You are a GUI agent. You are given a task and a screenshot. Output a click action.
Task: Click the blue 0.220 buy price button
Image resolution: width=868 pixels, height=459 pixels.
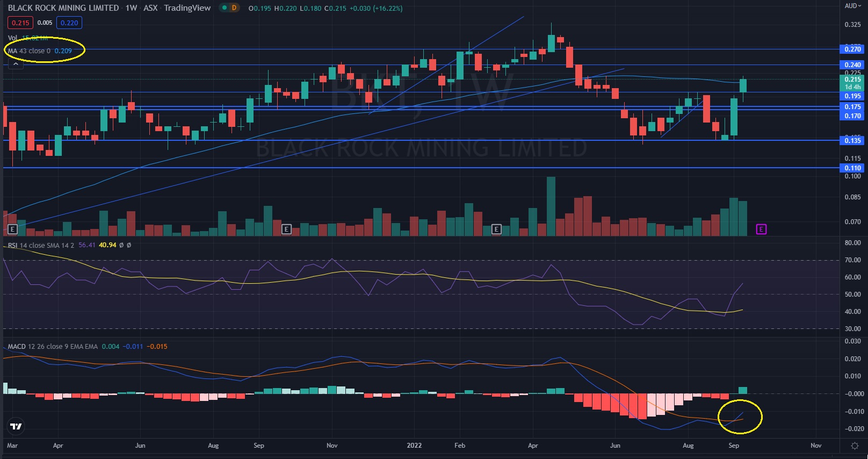[69, 23]
